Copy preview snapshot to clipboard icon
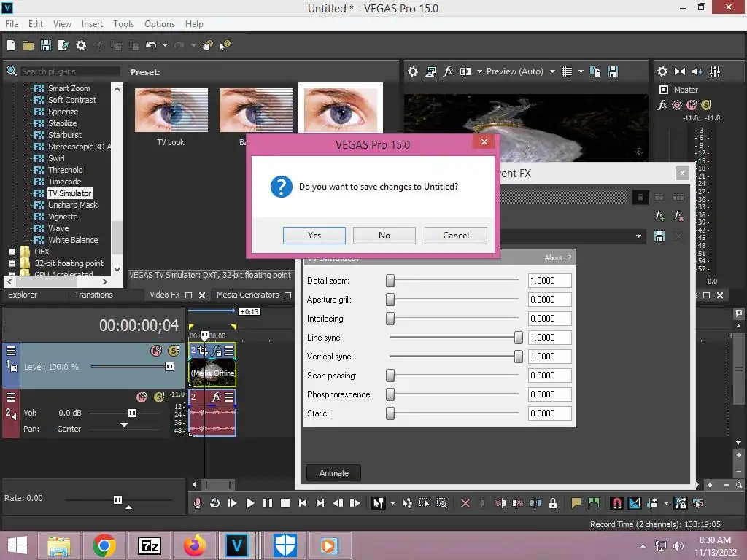 point(595,71)
